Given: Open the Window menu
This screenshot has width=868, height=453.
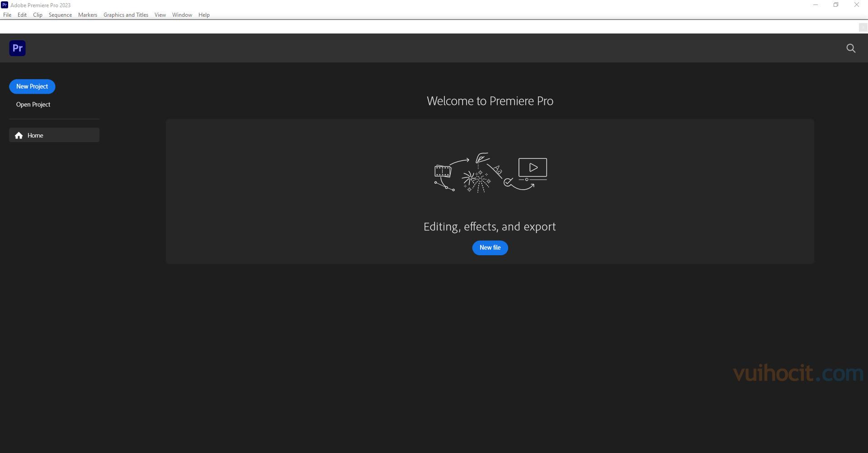Looking at the screenshot, I should point(182,15).
